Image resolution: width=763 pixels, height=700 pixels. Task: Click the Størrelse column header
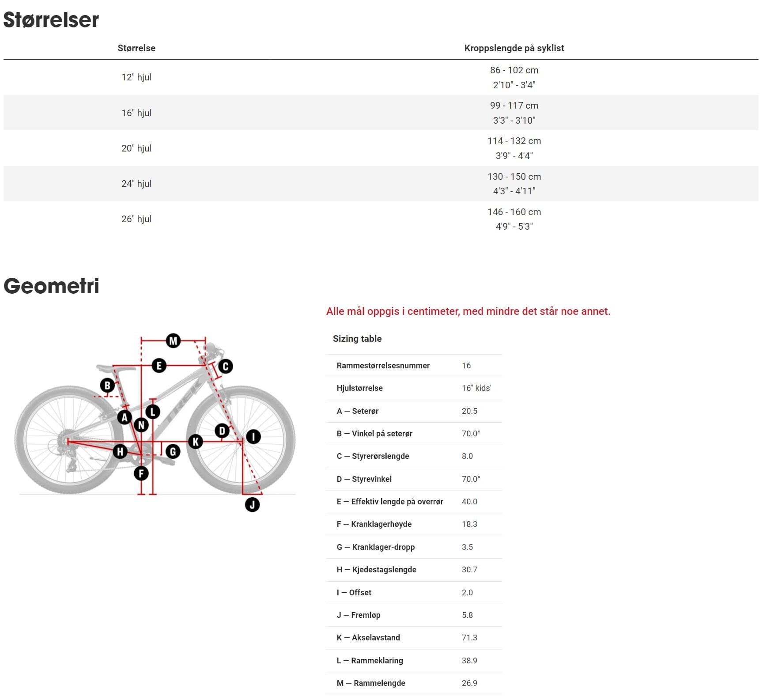[x=136, y=48]
